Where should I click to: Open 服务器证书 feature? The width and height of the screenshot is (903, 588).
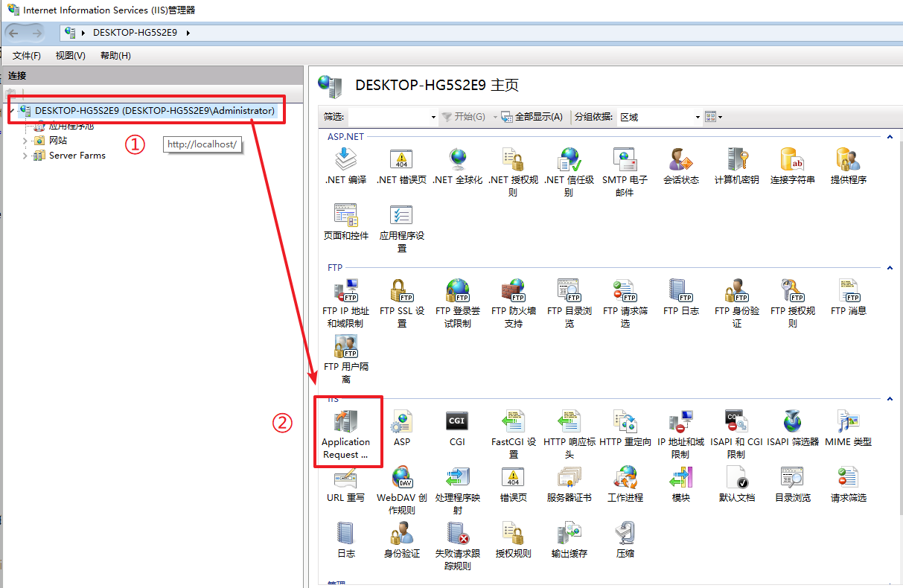click(569, 484)
